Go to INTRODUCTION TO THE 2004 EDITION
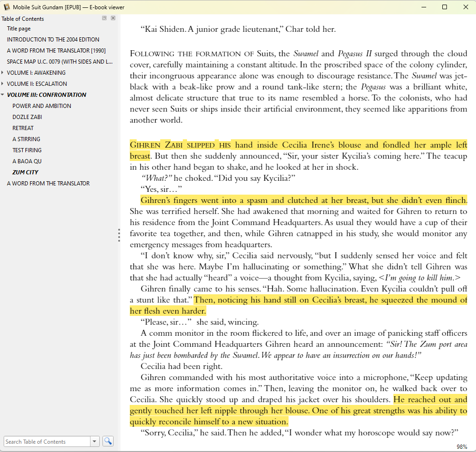This screenshot has width=476, height=452. pos(53,40)
